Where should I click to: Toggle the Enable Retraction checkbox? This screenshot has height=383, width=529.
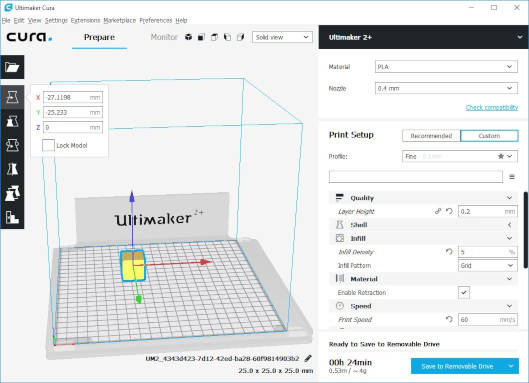[x=464, y=293]
